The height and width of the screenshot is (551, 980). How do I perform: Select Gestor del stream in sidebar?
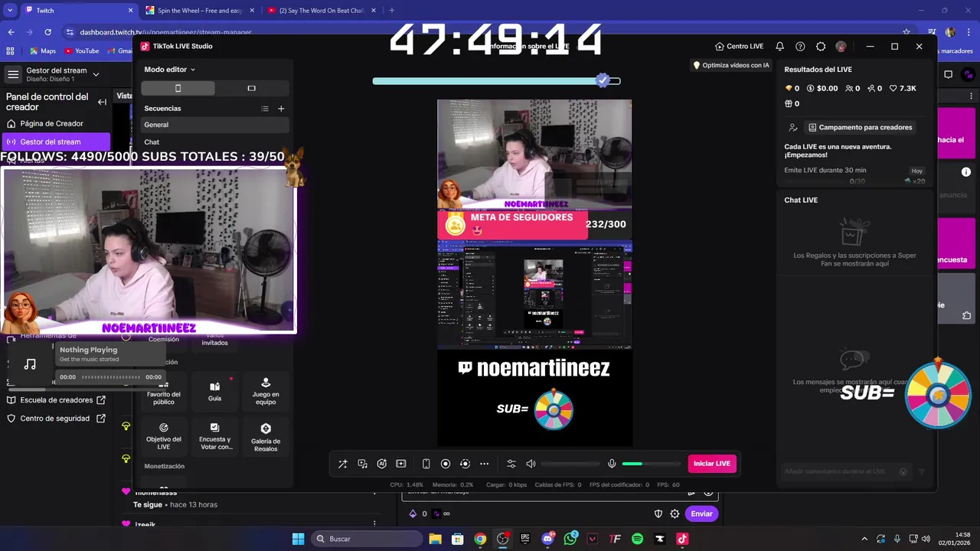tap(56, 142)
